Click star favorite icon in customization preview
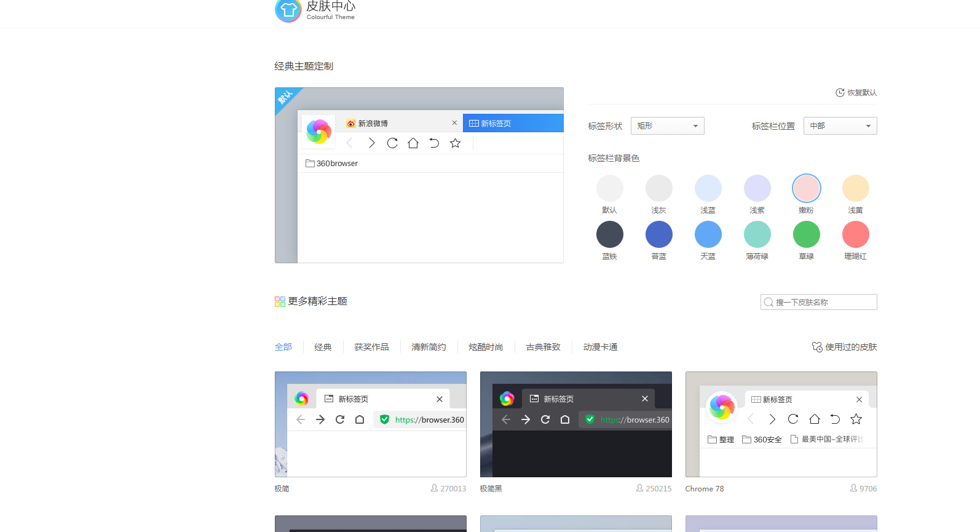 [455, 143]
